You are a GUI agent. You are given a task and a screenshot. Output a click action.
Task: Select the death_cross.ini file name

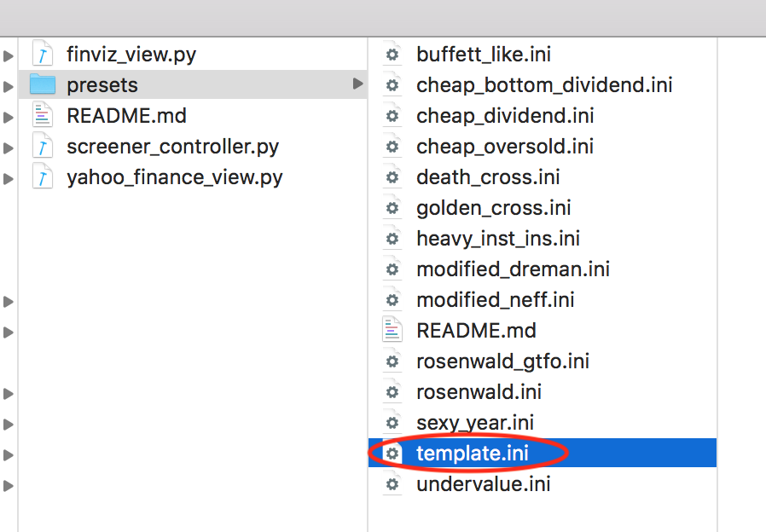488,177
